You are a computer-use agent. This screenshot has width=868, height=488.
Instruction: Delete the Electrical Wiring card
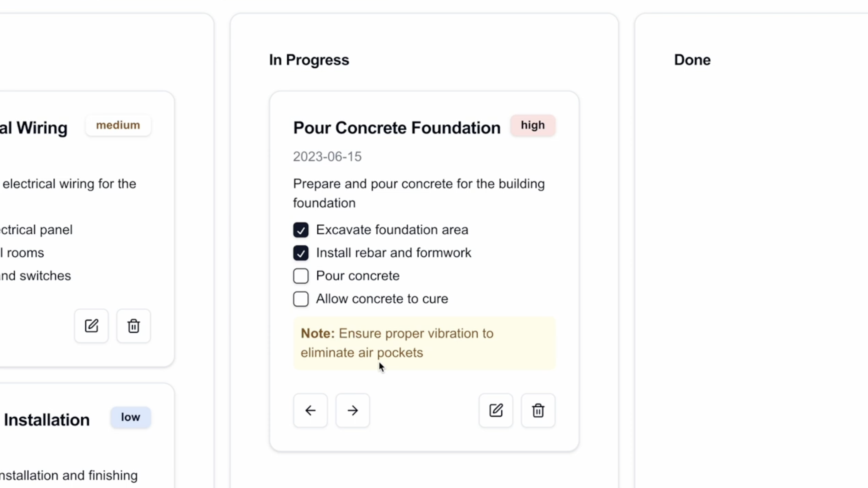tap(133, 326)
